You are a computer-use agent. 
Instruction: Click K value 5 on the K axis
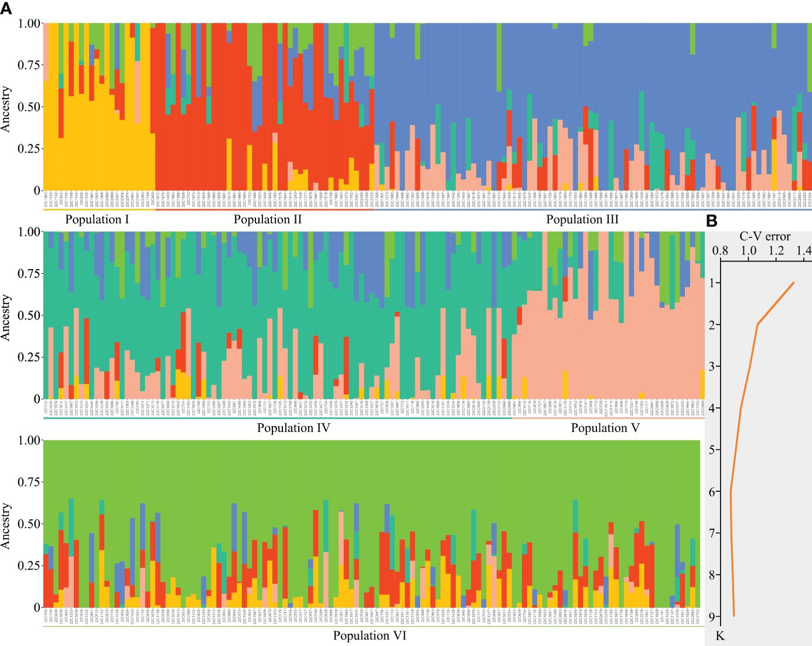(712, 450)
